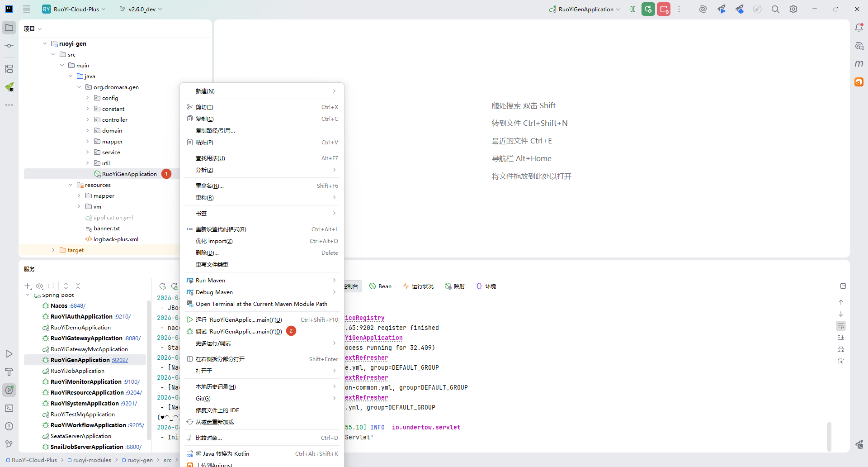868x467 pixels.
Task: Click the red Stop button in the toolbar
Action: (x=663, y=9)
